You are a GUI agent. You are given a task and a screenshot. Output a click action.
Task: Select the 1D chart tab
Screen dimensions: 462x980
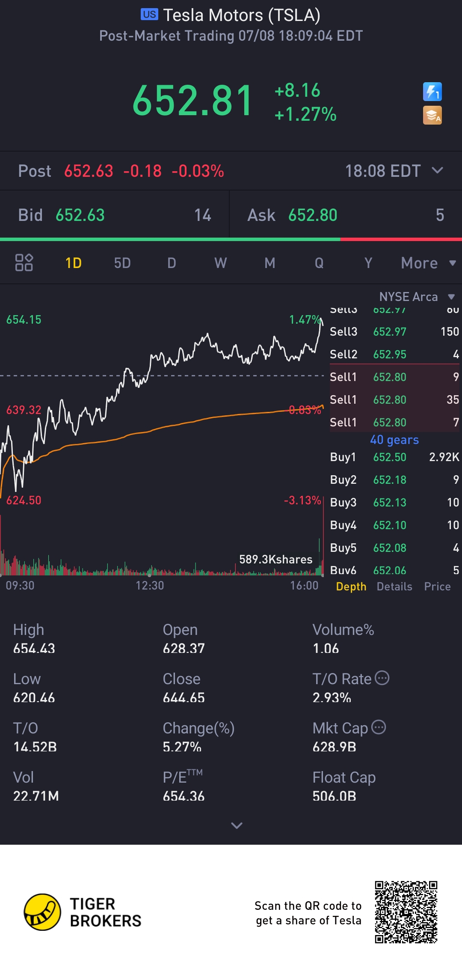click(x=74, y=263)
